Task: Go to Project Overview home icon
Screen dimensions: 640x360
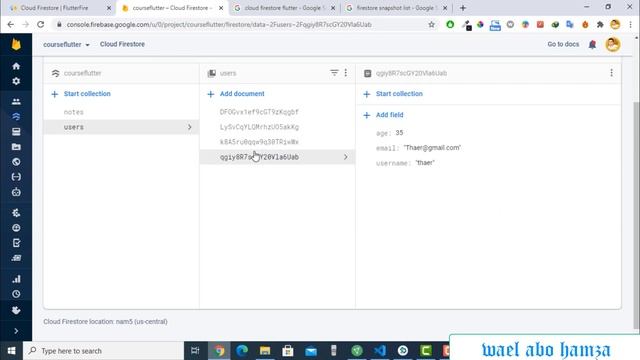Action: point(16,66)
